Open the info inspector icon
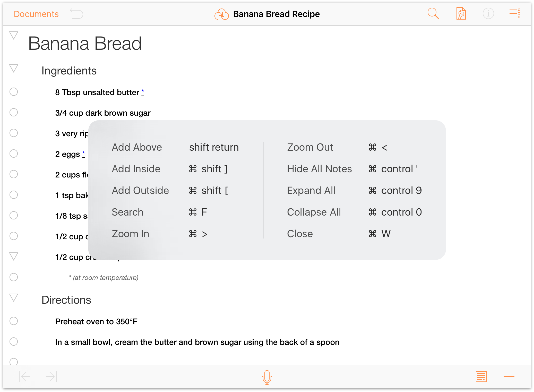Image resolution: width=534 pixels, height=392 pixels. click(x=488, y=14)
